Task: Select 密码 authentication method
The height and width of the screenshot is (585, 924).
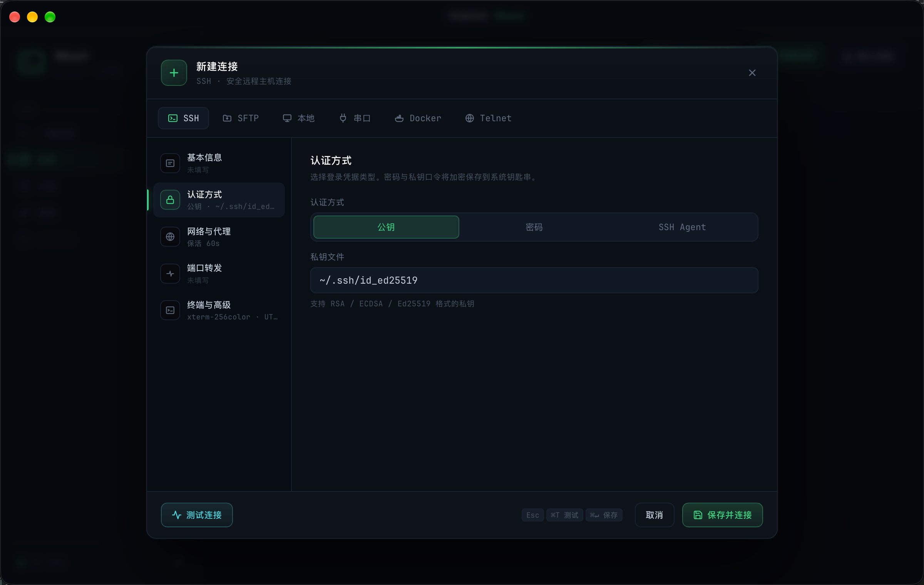Action: click(534, 227)
